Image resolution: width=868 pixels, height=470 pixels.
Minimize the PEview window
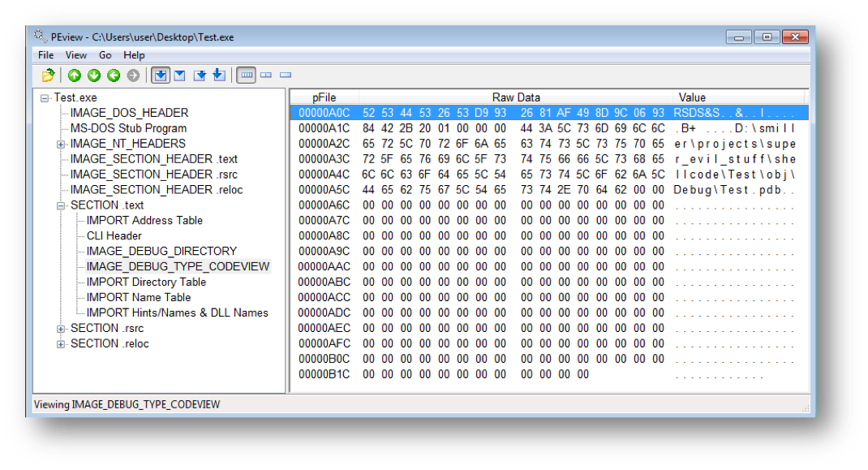pyautogui.click(x=739, y=37)
